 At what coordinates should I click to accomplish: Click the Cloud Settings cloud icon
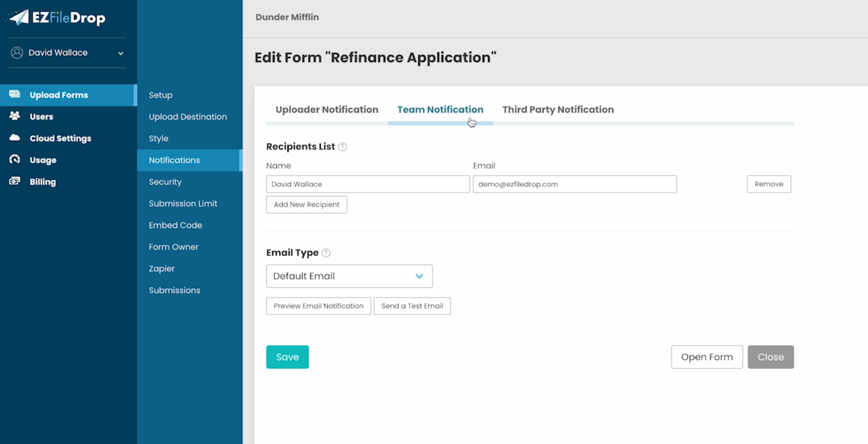[x=15, y=138]
